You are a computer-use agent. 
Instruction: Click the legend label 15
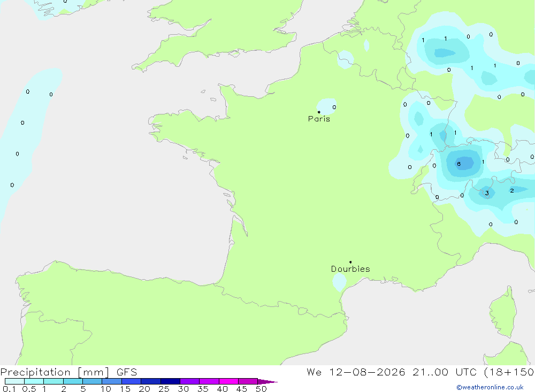click(125, 389)
